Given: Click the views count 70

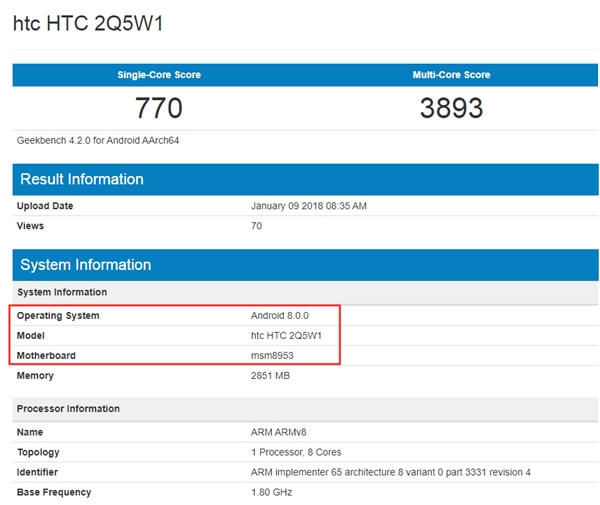Looking at the screenshot, I should 256,226.
